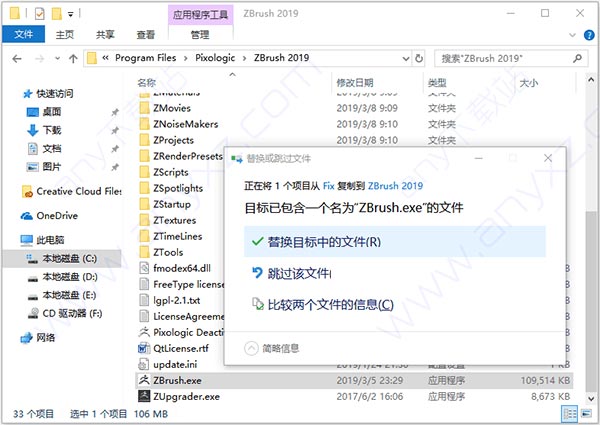Image resolution: width=600 pixels, height=425 pixels.
Task: Open the Help question mark icon
Action: click(x=589, y=35)
